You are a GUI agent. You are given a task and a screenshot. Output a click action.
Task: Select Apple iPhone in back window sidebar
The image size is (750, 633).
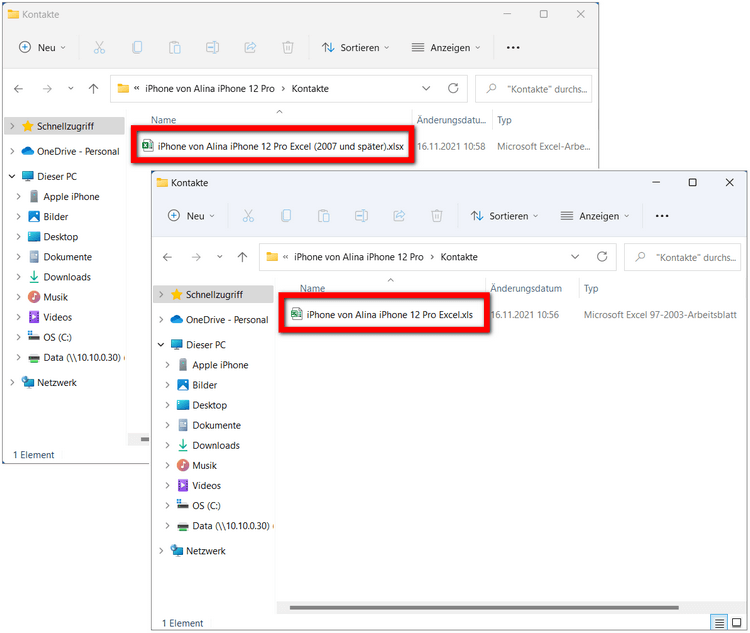[71, 197]
